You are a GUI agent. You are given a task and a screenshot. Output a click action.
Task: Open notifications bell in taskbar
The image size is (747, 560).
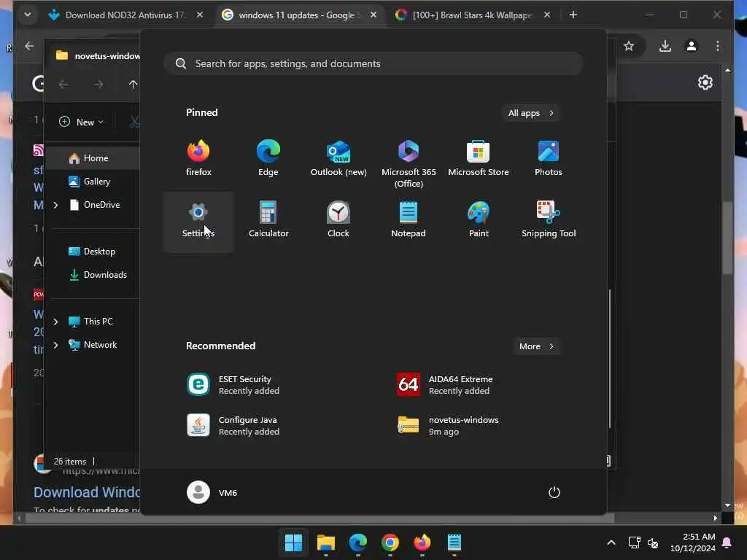point(727,542)
